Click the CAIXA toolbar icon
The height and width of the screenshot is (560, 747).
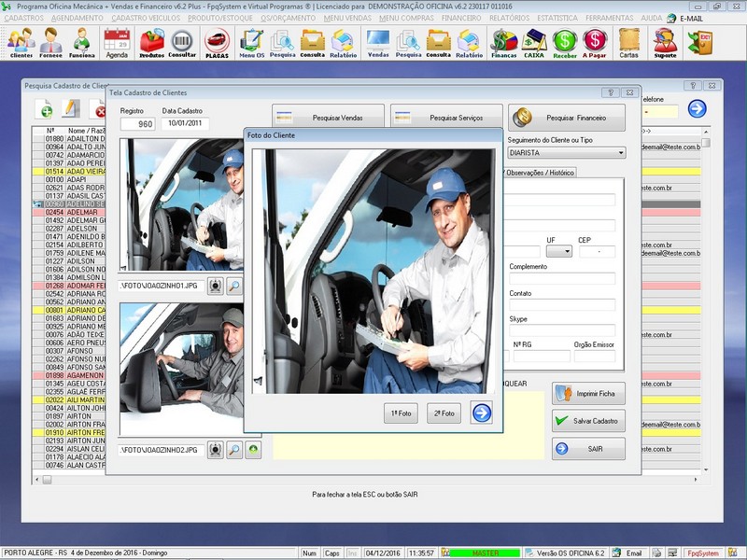[x=534, y=41]
